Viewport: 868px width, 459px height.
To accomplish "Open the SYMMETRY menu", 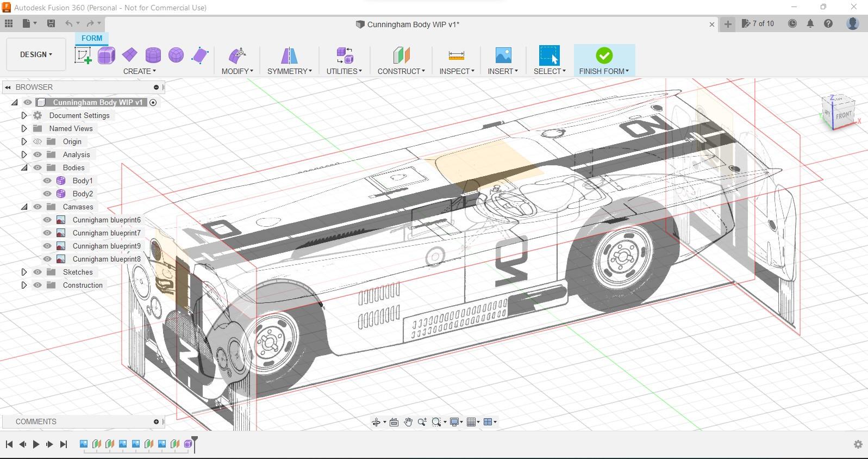I will click(290, 71).
